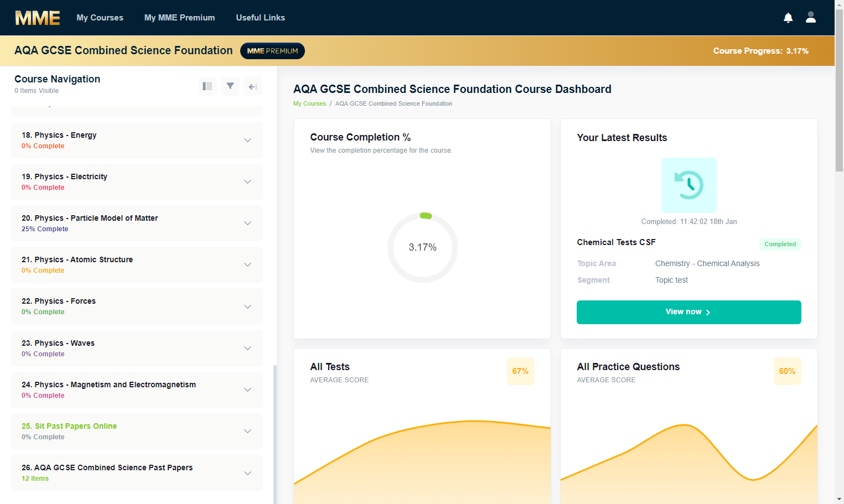This screenshot has height=504, width=844.
Task: Open the My Courses menu
Action: pos(100,18)
